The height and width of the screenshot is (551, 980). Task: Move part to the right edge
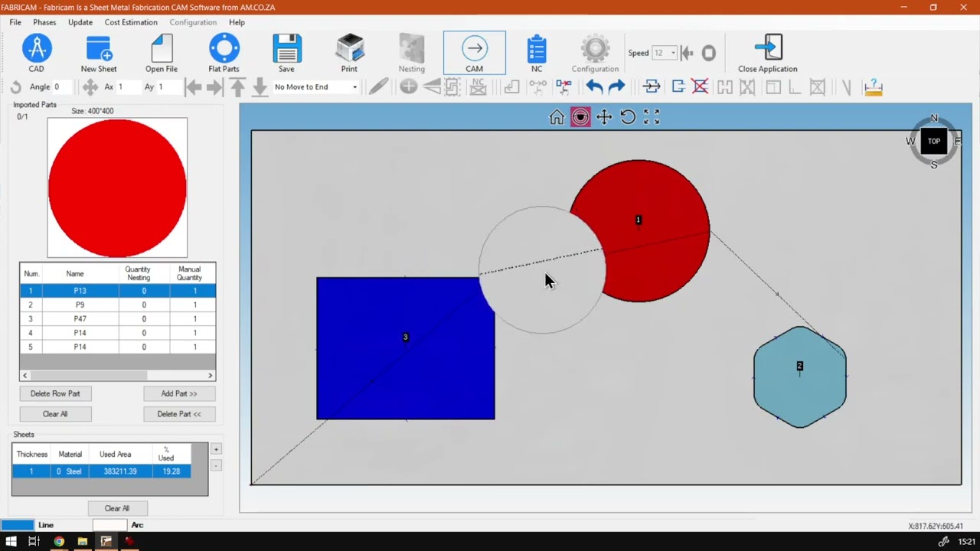[x=215, y=87]
